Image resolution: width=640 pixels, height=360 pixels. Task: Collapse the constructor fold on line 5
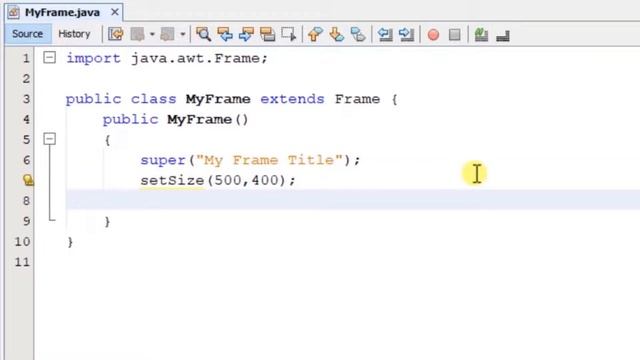coord(49,139)
